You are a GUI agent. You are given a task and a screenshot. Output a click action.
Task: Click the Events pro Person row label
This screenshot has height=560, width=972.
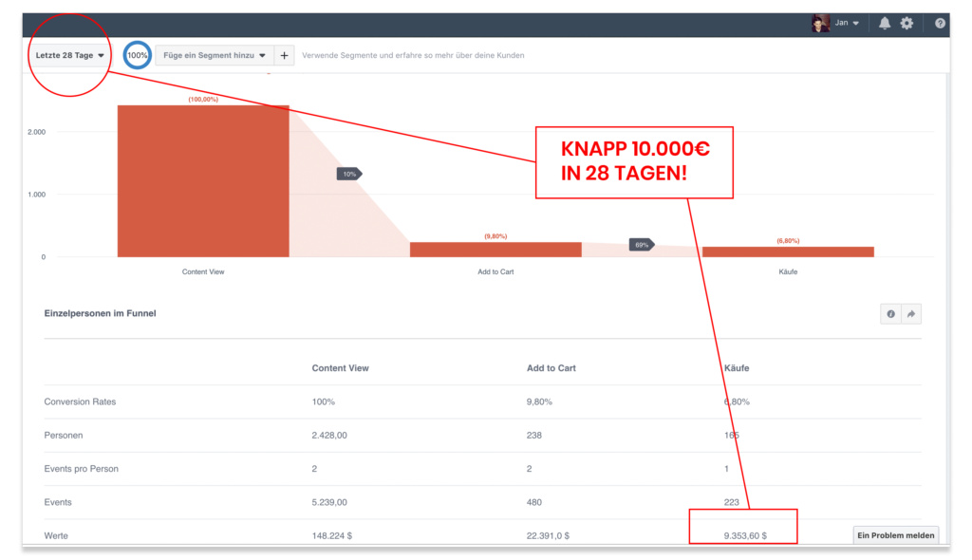82,469
